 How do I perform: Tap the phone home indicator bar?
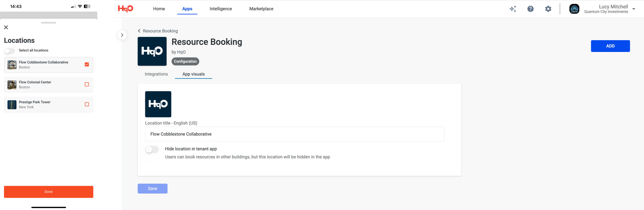pyautogui.click(x=48, y=208)
